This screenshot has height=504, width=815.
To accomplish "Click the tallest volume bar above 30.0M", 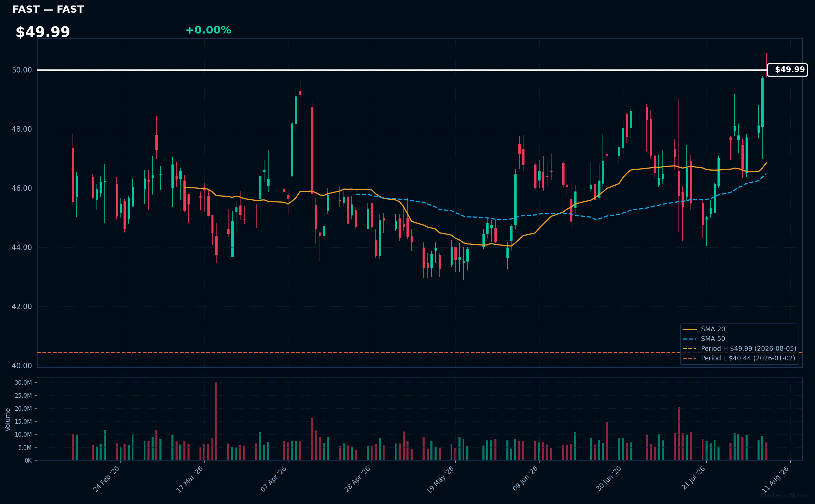I will coord(216,421).
